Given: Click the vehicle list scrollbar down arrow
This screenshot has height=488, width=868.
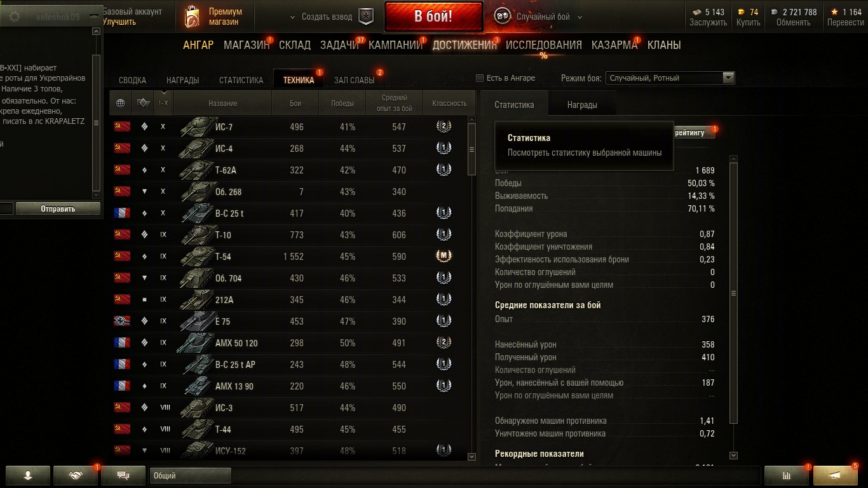Looking at the screenshot, I should (471, 456).
